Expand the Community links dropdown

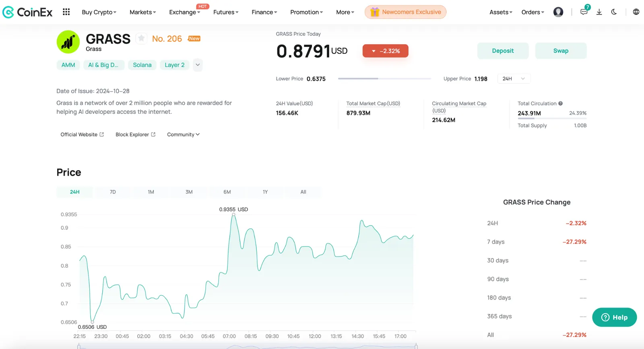[183, 134]
